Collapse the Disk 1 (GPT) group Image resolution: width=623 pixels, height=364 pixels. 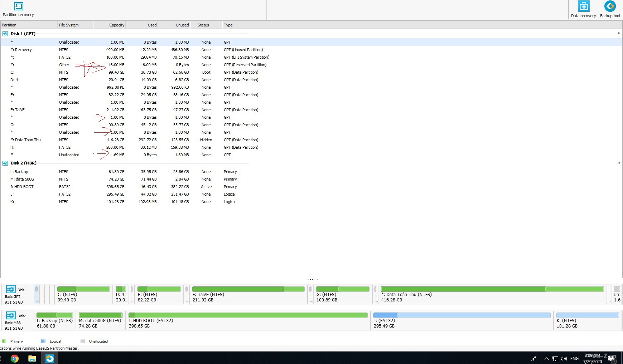point(618,33)
